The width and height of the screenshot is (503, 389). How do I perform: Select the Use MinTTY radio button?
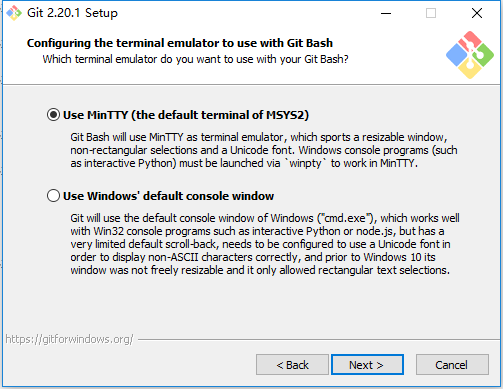pos(53,115)
